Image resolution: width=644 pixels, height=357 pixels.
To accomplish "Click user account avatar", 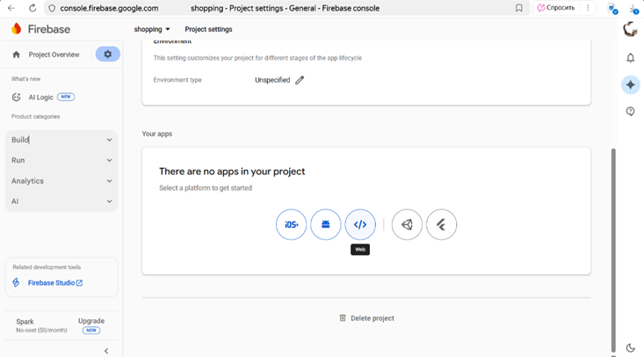I will [x=630, y=30].
